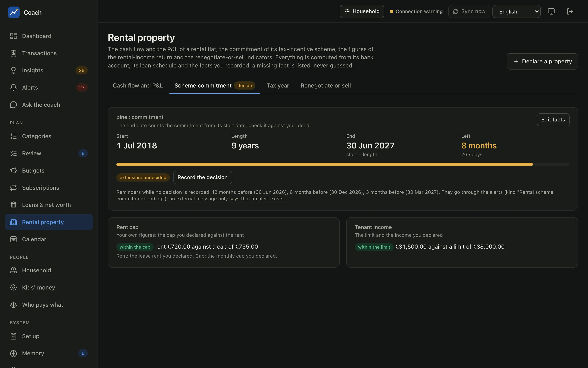Click the 'pinel: commitment' heading
This screenshot has height=368, width=588.
tap(140, 117)
